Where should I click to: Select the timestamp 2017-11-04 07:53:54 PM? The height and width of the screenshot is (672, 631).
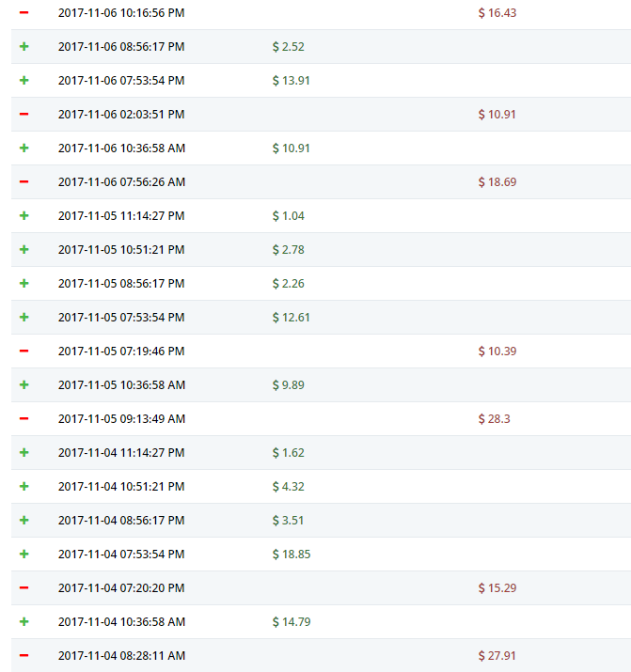click(x=121, y=555)
